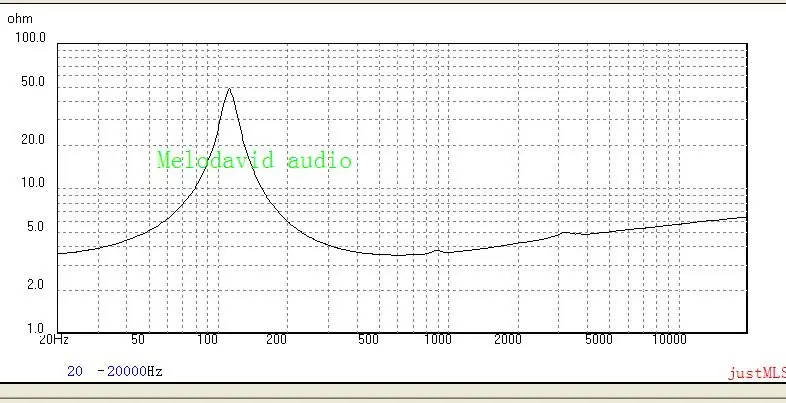Click the 1000 frequency axis label

[x=438, y=339]
